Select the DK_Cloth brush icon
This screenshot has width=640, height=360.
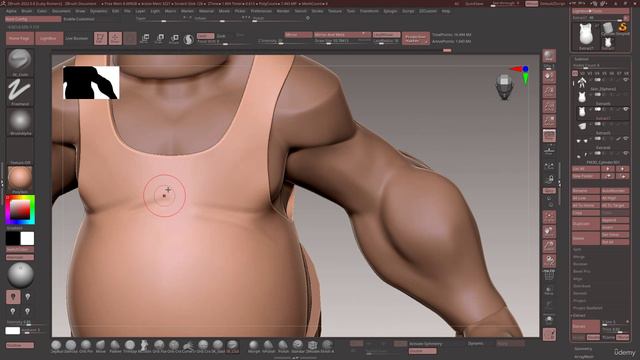point(233,346)
